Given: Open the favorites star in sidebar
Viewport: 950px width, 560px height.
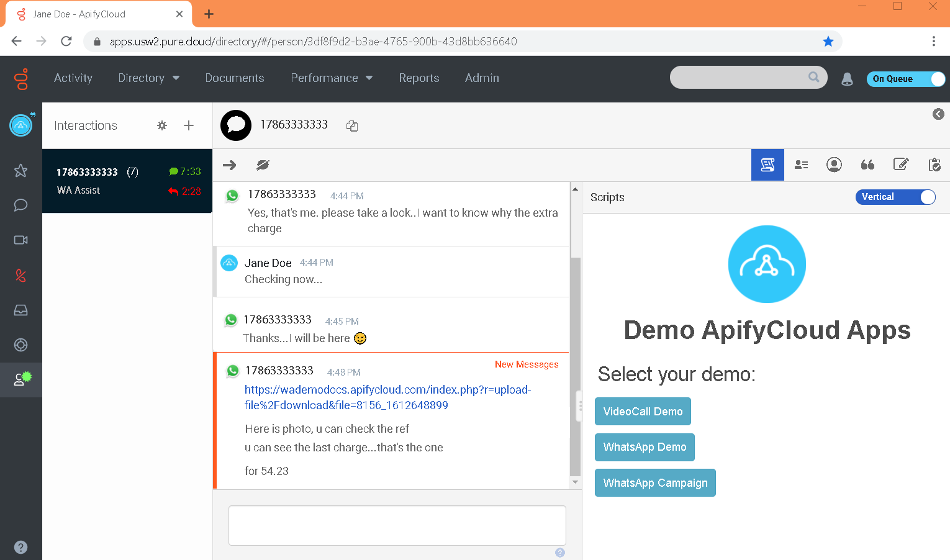Looking at the screenshot, I should 20,171.
